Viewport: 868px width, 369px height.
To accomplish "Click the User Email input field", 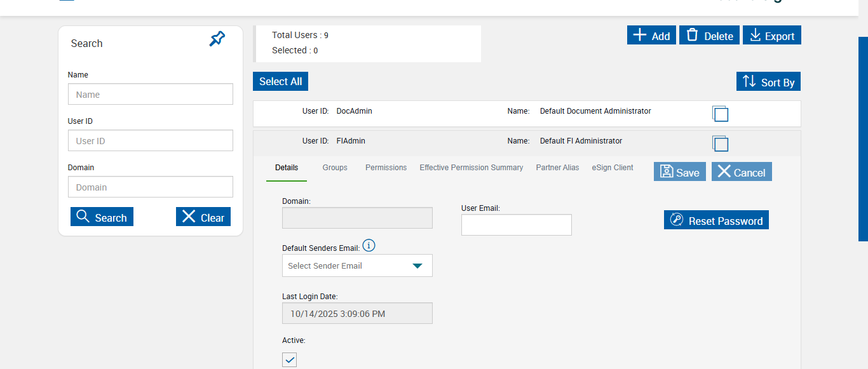I will [x=516, y=225].
